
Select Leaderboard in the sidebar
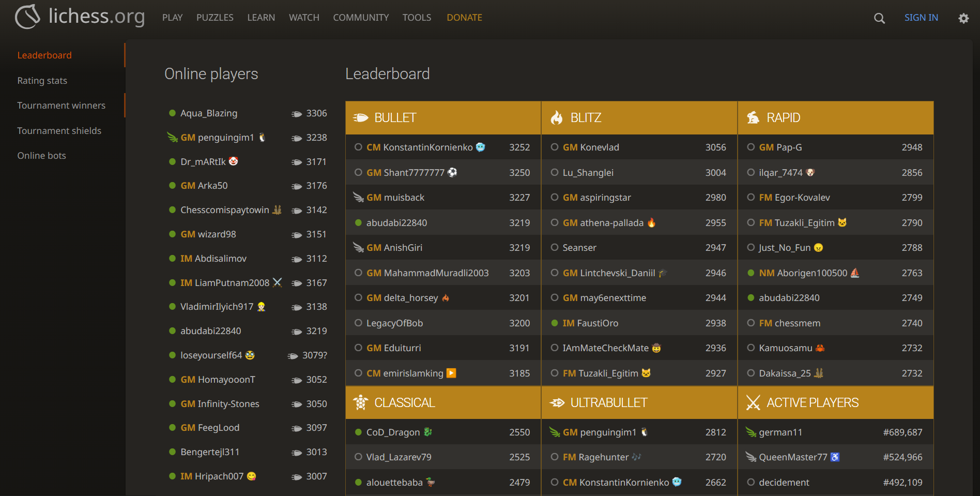pos(44,55)
